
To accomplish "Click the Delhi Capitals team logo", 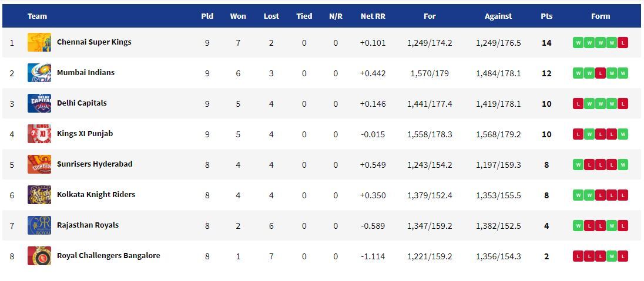I will 39,103.
